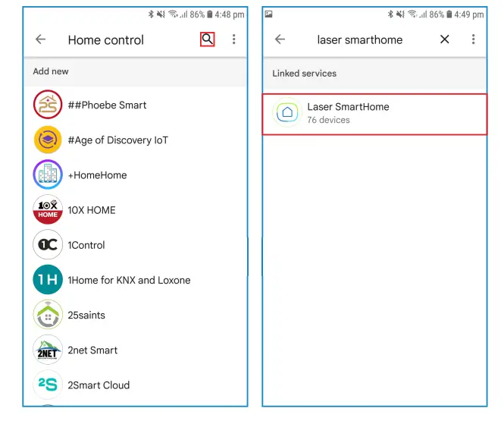The width and height of the screenshot is (504, 424).
Task: Open the Laser SmartHome linked service
Action: 375,115
